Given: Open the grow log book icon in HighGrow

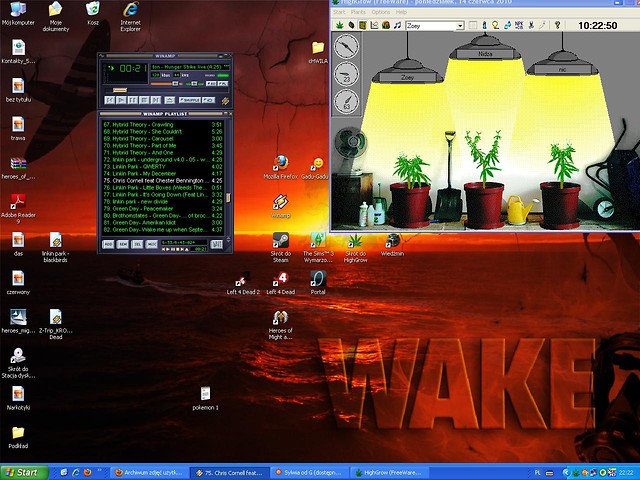Looking at the screenshot, I should click(x=362, y=25).
